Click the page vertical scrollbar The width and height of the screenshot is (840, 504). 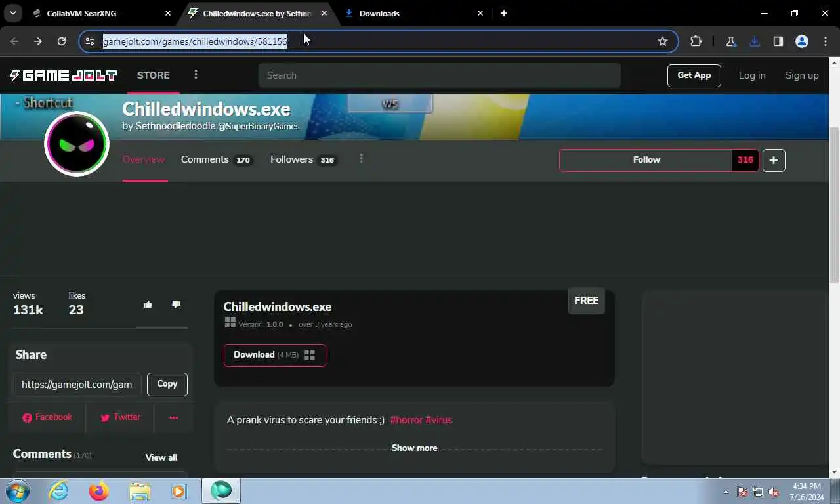tap(834, 204)
